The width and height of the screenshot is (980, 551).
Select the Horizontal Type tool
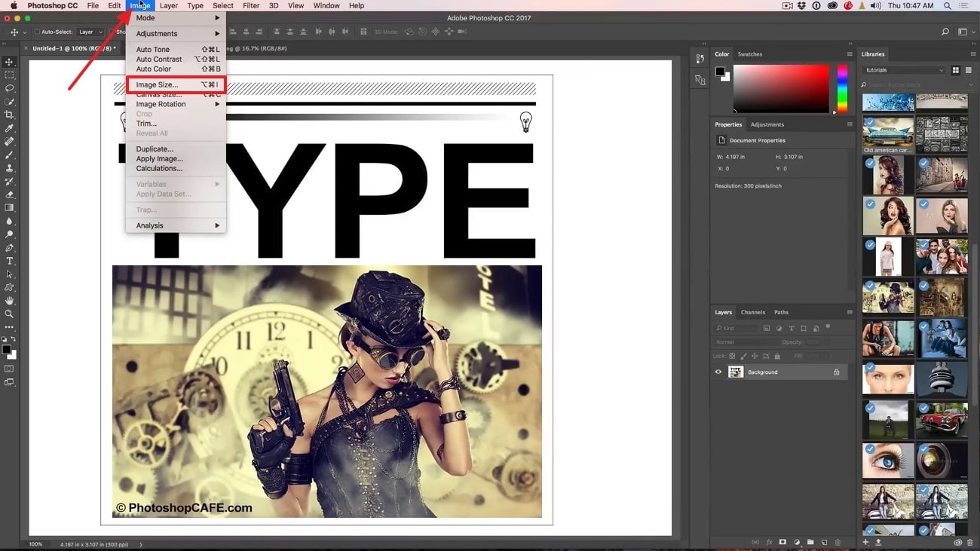[10, 261]
